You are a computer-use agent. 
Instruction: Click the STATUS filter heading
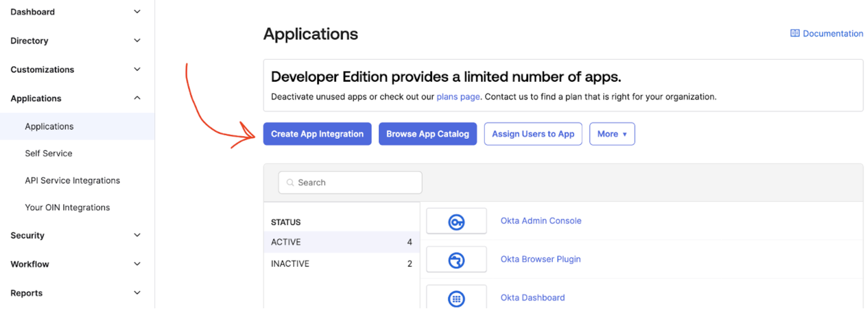[x=285, y=222]
